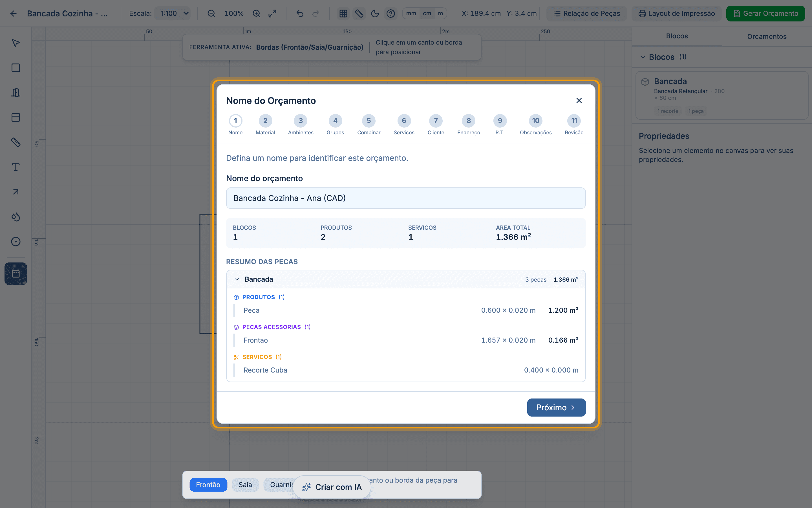Go to step 5 Combinar
This screenshot has height=508, width=812.
click(369, 125)
